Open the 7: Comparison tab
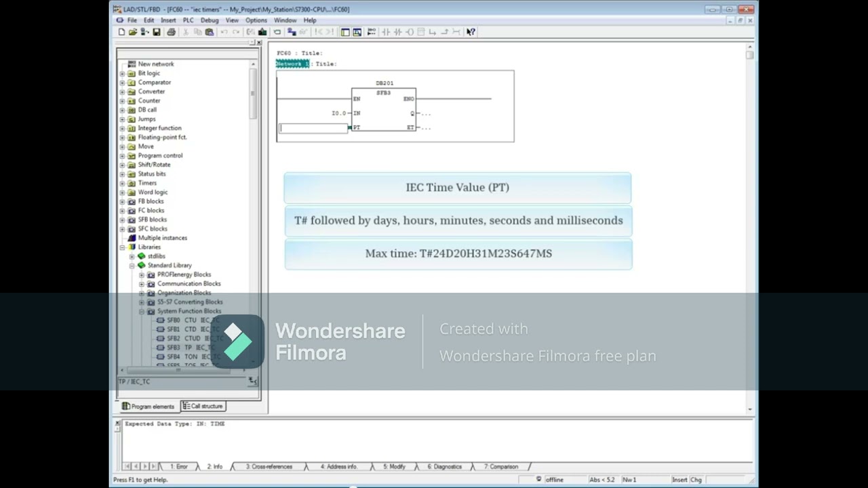 501,466
